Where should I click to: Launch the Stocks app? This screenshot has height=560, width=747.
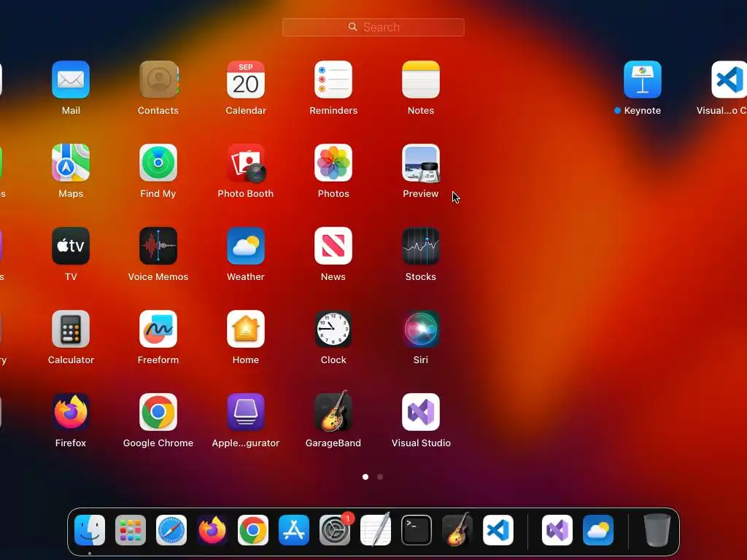[421, 246]
